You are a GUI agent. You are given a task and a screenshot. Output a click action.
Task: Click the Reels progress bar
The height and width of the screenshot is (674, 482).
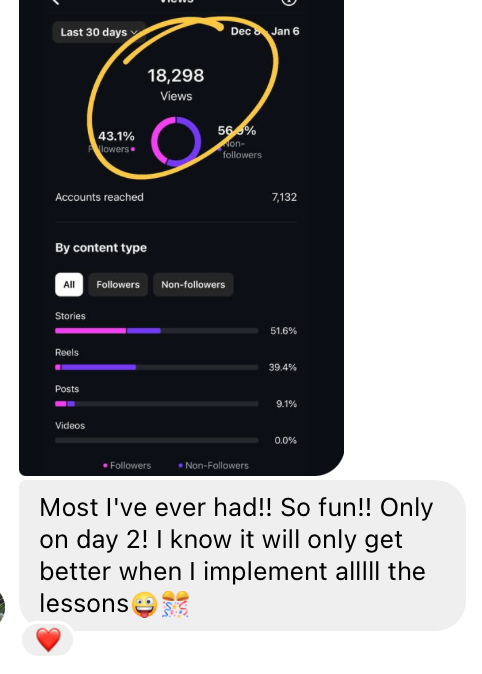(x=157, y=367)
